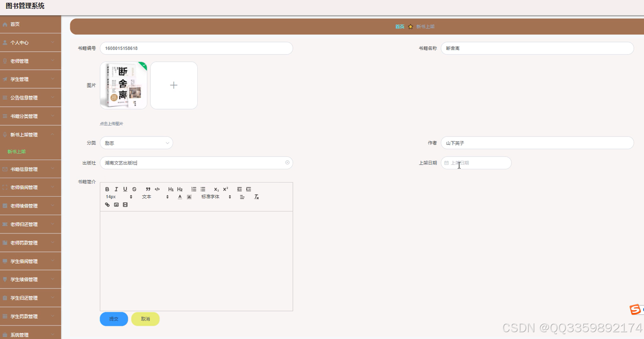
Task: Cancel the form with 取消 button
Action: [x=145, y=319]
